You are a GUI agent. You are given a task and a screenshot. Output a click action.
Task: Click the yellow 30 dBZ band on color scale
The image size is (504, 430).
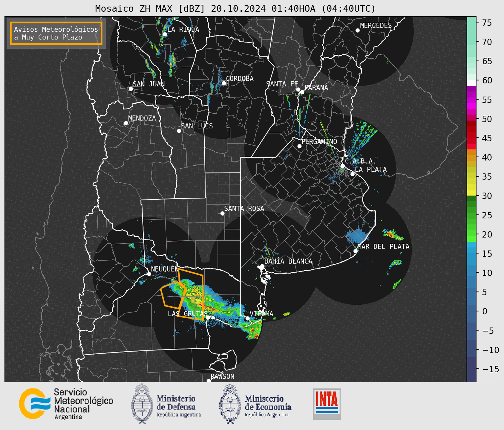(x=471, y=193)
